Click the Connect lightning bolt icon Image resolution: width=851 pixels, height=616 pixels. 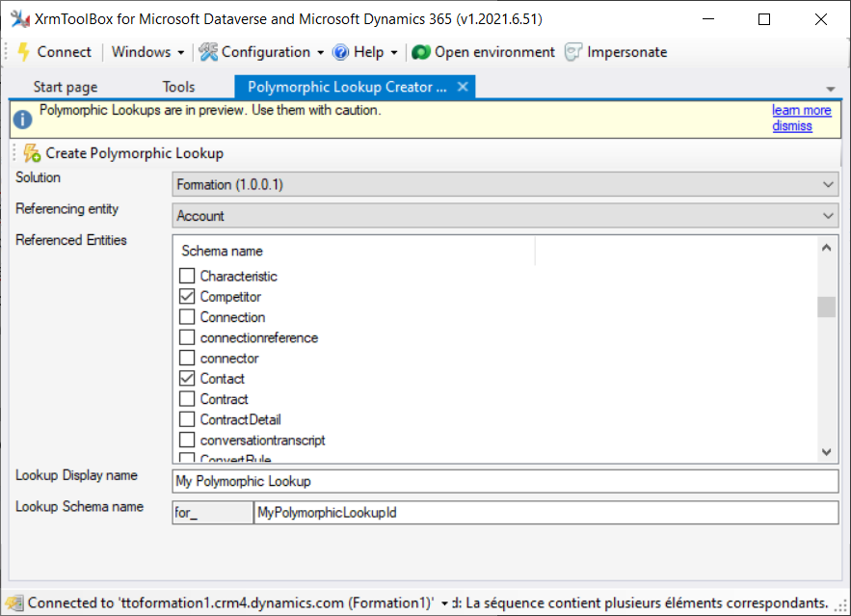point(23,52)
